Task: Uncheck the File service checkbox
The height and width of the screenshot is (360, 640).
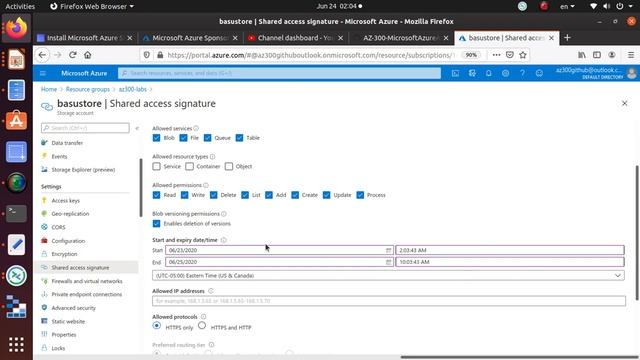Action: pos(183,138)
